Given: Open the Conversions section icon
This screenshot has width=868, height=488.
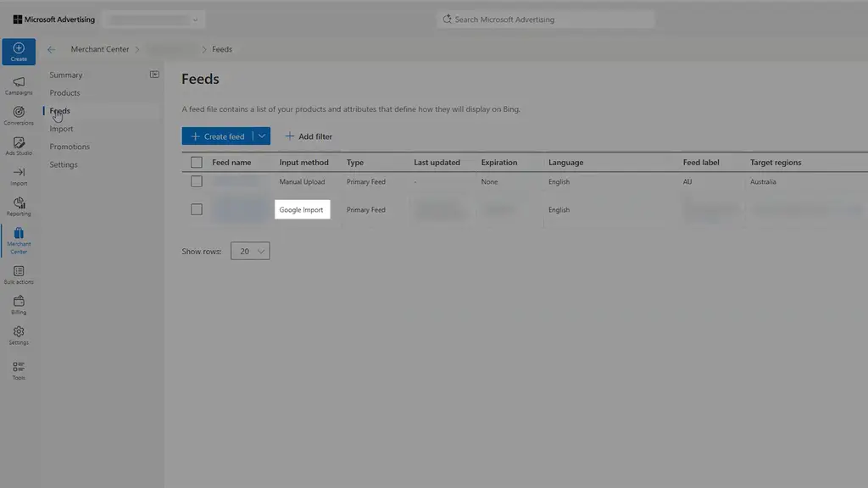Looking at the screenshot, I should coord(19,115).
